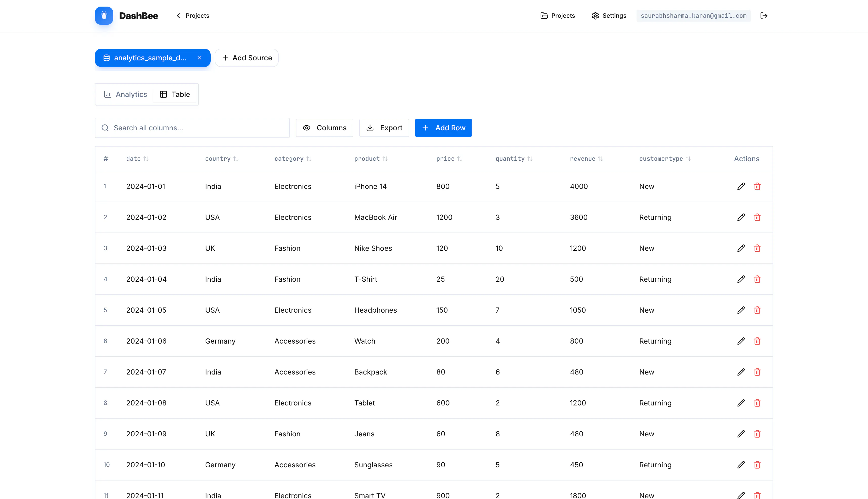Edit the Headphones row

pos(741,310)
